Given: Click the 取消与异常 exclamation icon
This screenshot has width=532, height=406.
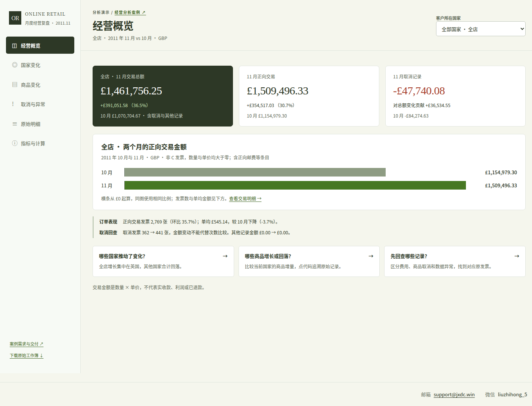Looking at the screenshot, I should (x=13, y=104).
